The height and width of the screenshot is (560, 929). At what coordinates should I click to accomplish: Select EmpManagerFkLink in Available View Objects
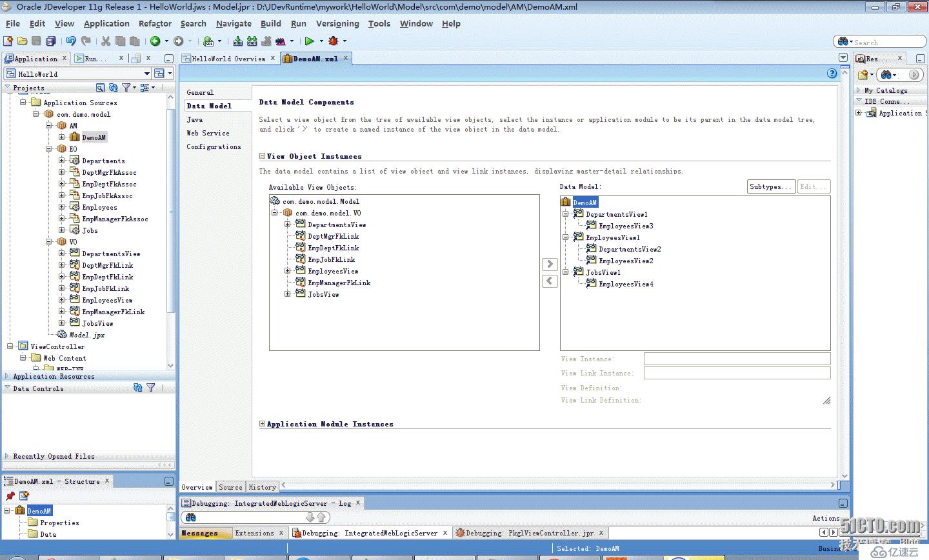click(x=339, y=283)
